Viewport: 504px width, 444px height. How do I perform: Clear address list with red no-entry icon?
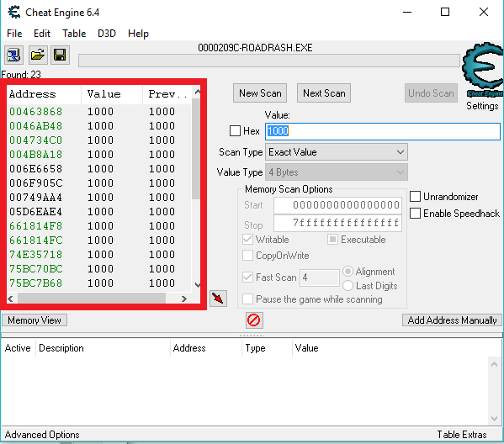pos(254,320)
